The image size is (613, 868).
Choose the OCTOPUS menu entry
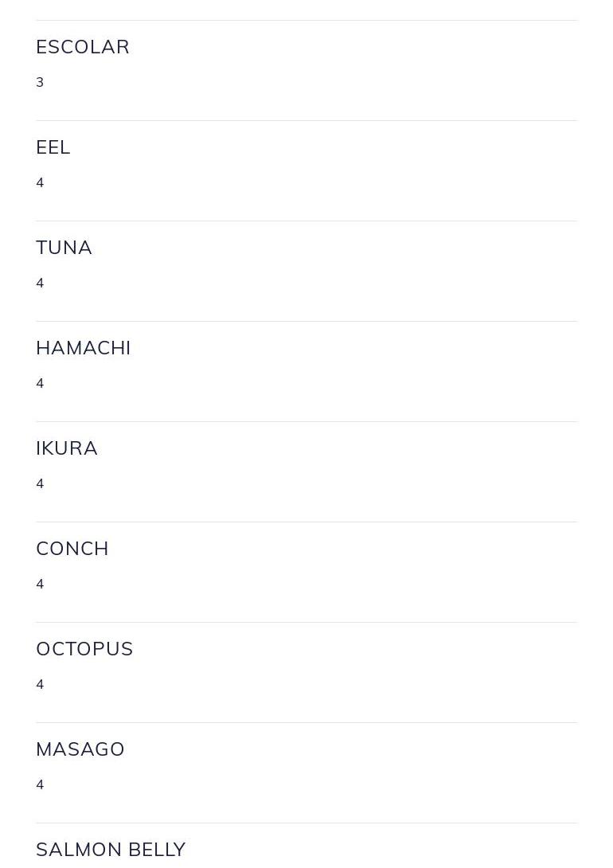pyautogui.click(x=84, y=649)
